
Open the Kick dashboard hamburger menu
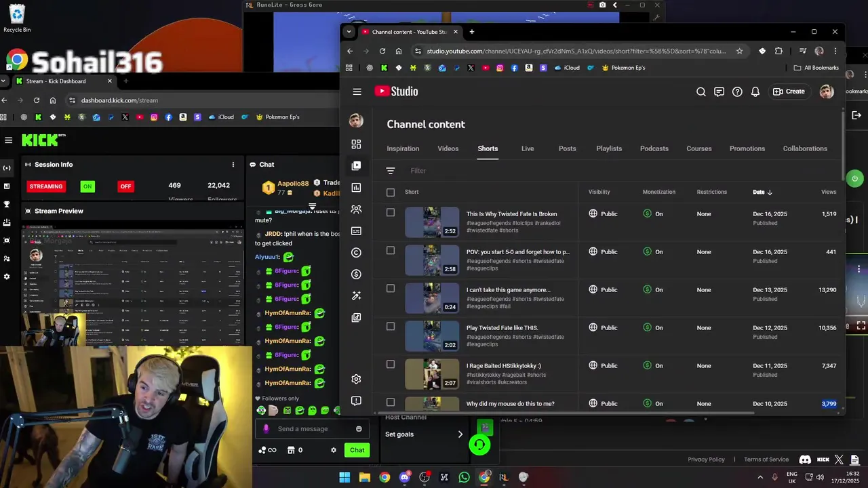coord(8,140)
